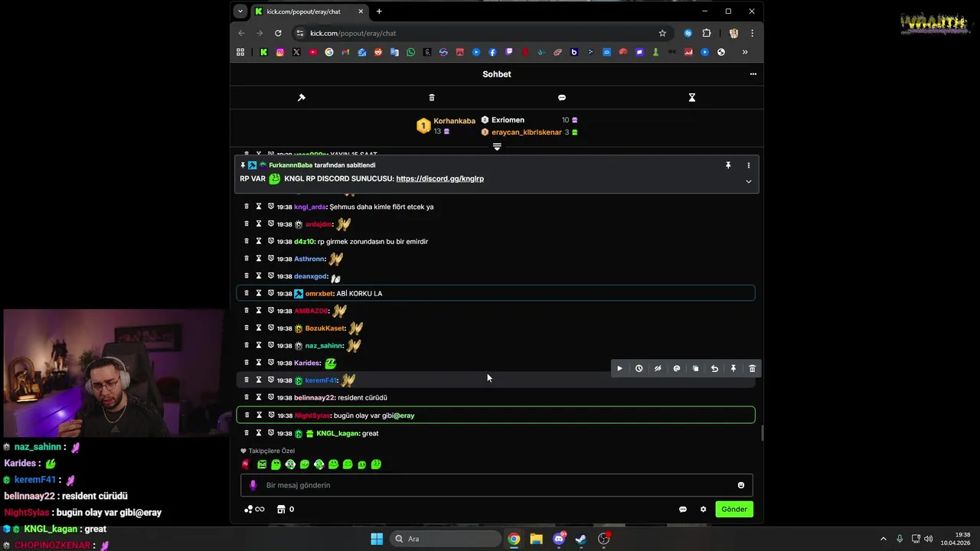Open a new browser tab
Image resolution: width=980 pixels, height=551 pixels.
[x=379, y=11]
